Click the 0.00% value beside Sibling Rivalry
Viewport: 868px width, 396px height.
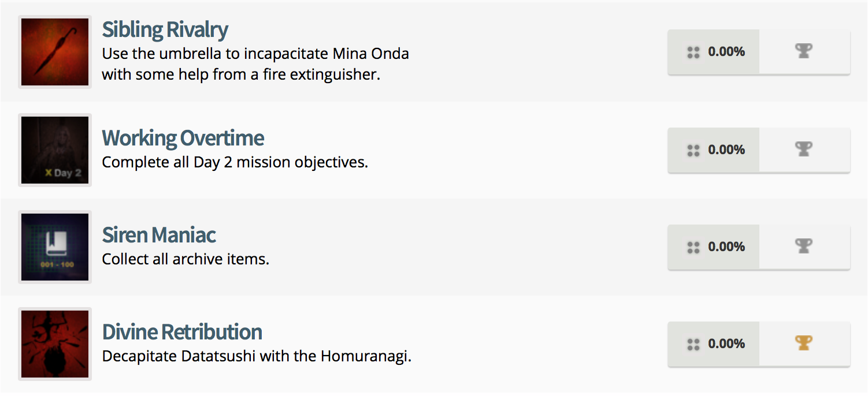[726, 52]
